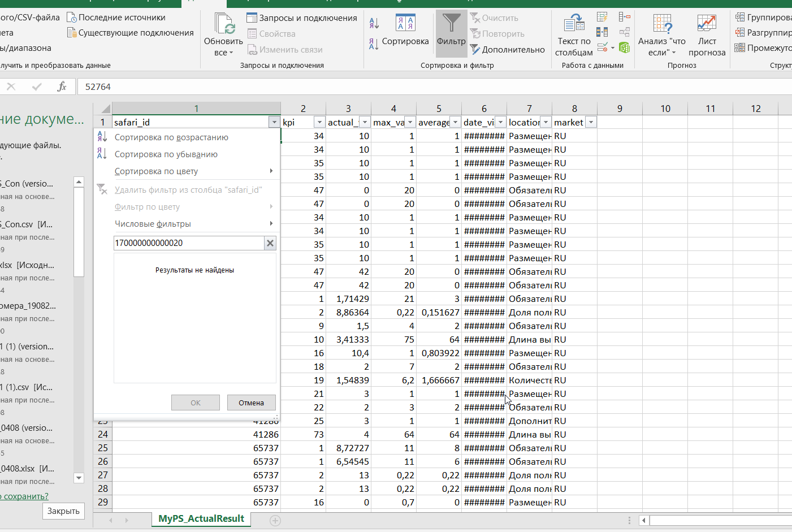Click the formula bar showing 52764
The width and height of the screenshot is (792, 532).
click(x=435, y=86)
